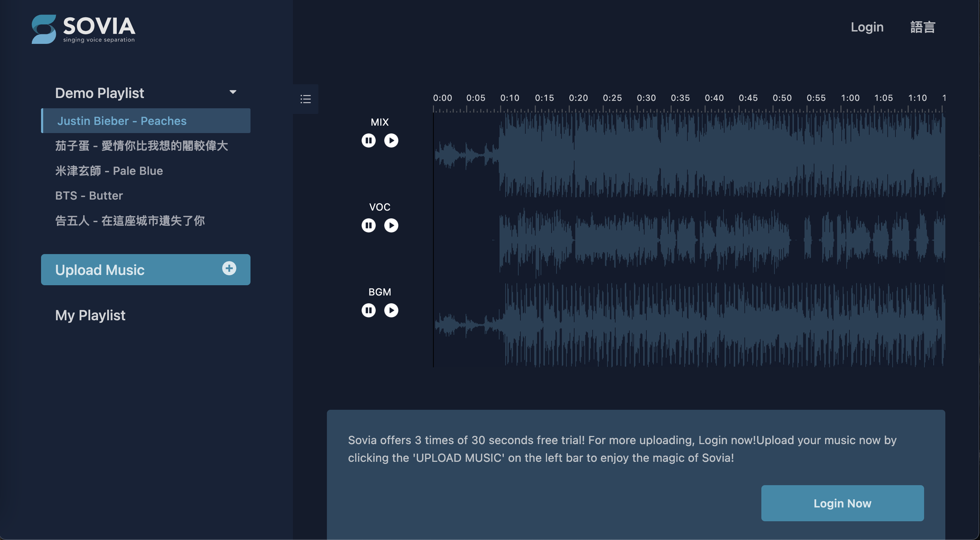Click the Upload Music button
This screenshot has height=540, width=980.
point(146,269)
